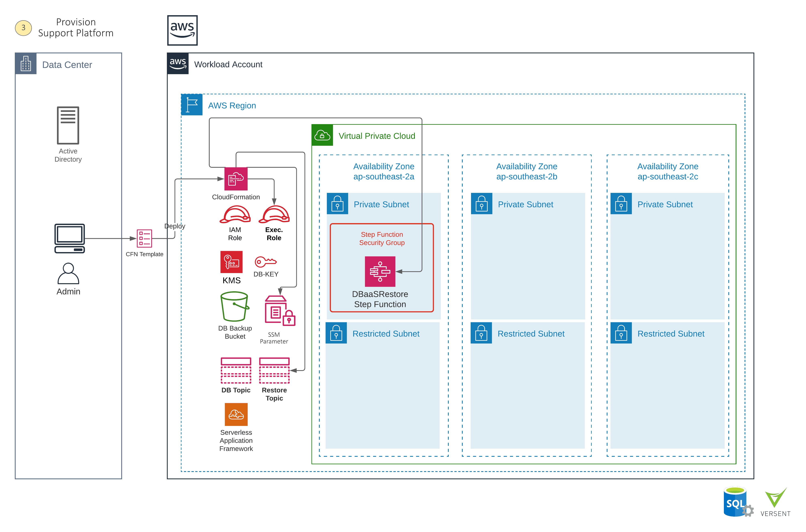Click the Admin computer workstation icon
The width and height of the screenshot is (806, 532).
click(x=70, y=238)
